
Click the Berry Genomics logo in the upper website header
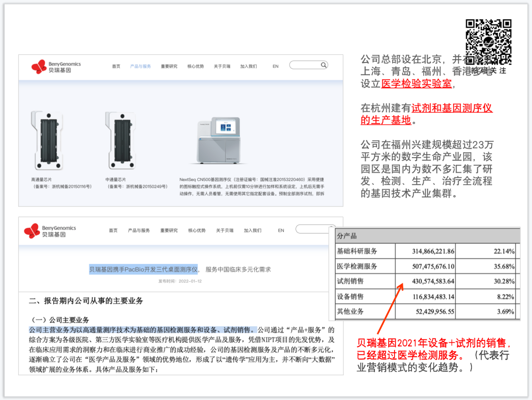(56, 67)
